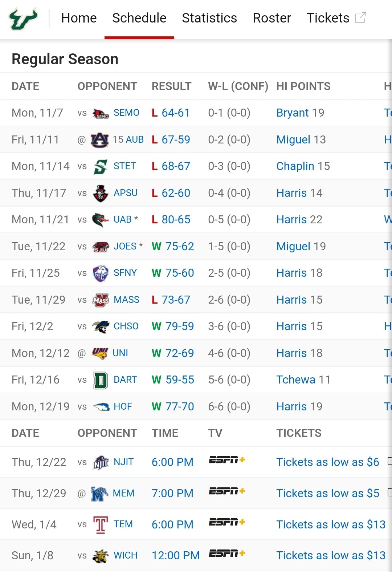Screen dimensions: 392x572
Task: Select the Wichita State Shockers logo
Action: point(101,556)
